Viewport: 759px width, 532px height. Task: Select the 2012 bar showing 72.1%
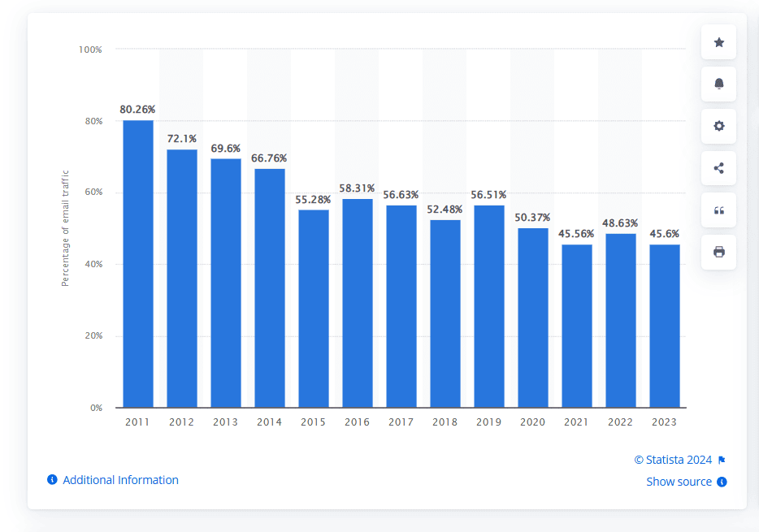181,279
